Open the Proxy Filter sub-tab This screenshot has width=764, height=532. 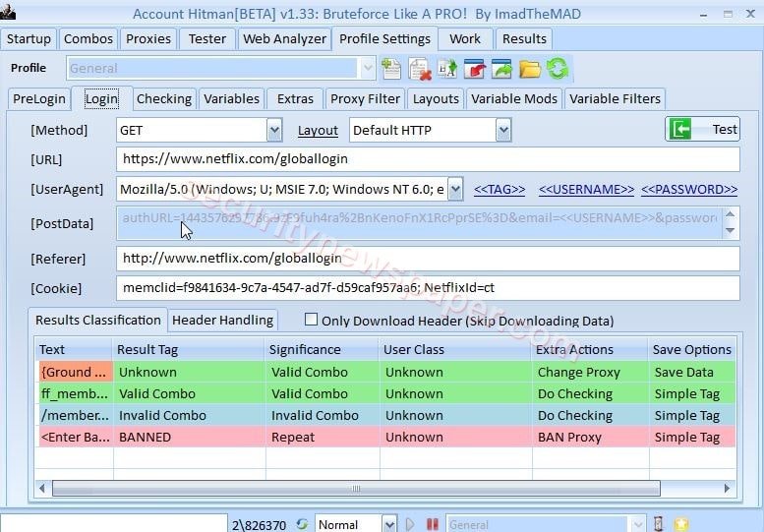pos(365,99)
